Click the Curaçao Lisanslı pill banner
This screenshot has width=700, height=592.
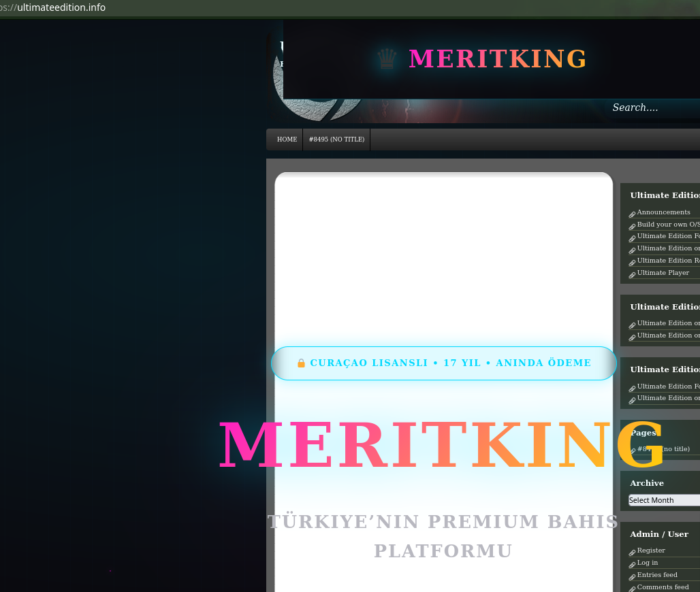click(444, 363)
